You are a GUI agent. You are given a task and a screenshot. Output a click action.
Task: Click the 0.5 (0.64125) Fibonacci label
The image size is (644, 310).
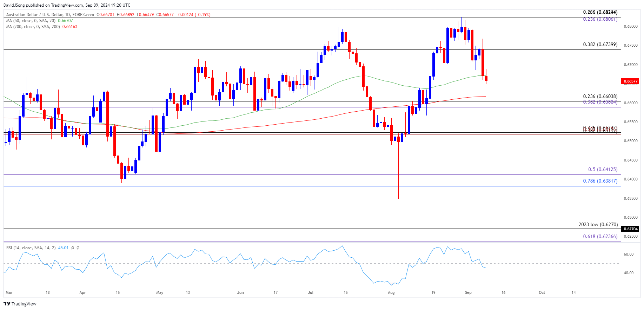point(603,170)
